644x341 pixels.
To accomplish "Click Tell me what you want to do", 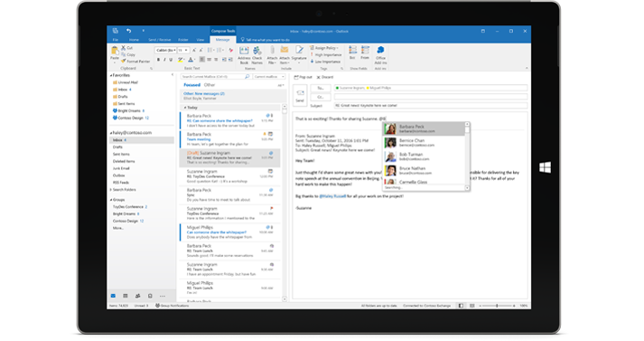I will (x=266, y=40).
